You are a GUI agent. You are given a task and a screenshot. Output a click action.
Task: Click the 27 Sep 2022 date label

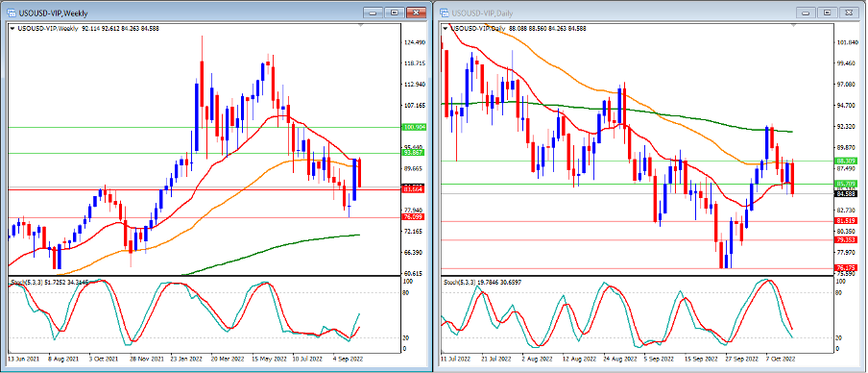pos(742,359)
